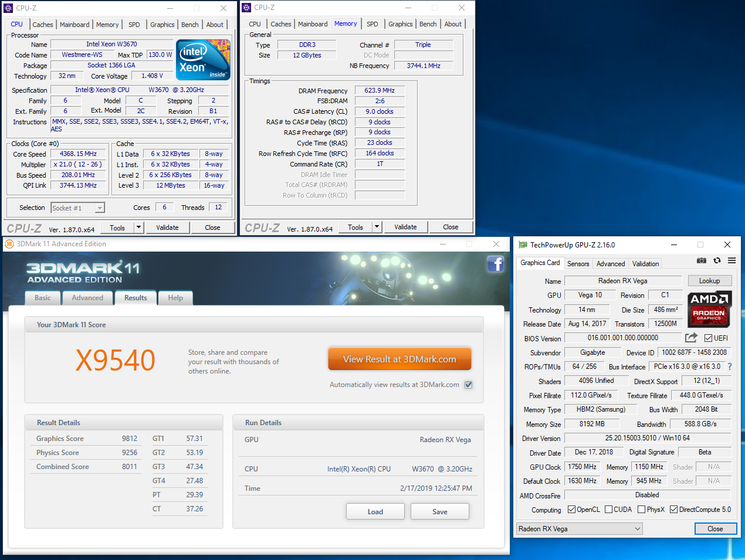Image resolution: width=745 pixels, height=560 pixels.
Task: Click the Facebook icon in 3DMark 11
Action: [x=496, y=264]
